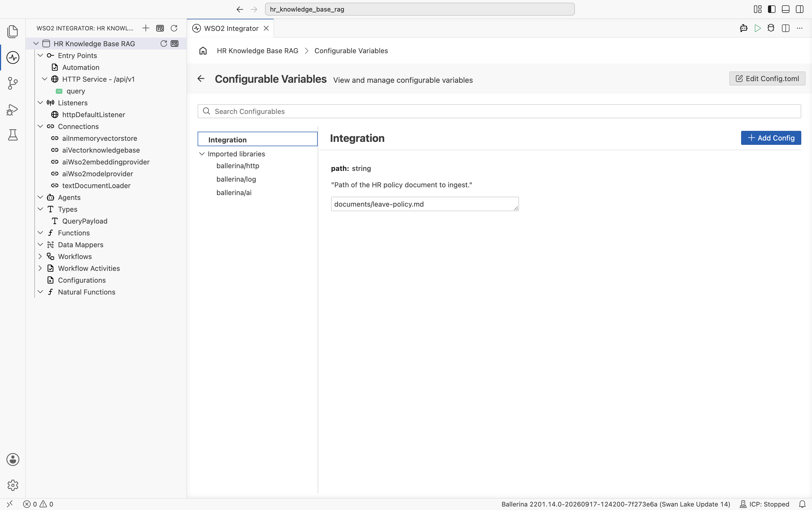
Task: Click the plus icon in the WSO2 Integrator panel header
Action: (x=146, y=28)
